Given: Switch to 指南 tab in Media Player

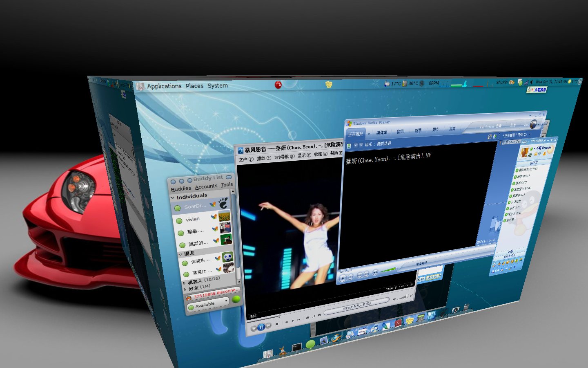Looking at the screenshot, I should [x=452, y=128].
